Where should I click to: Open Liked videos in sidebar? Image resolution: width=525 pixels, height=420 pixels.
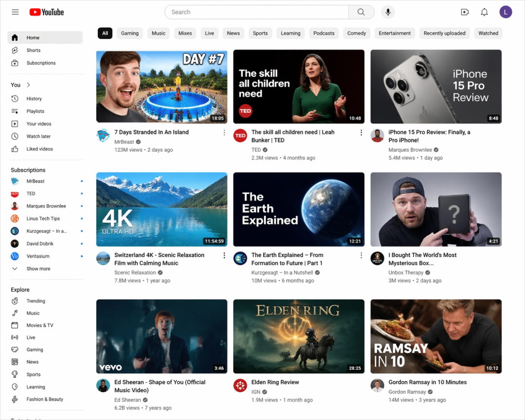pos(39,149)
